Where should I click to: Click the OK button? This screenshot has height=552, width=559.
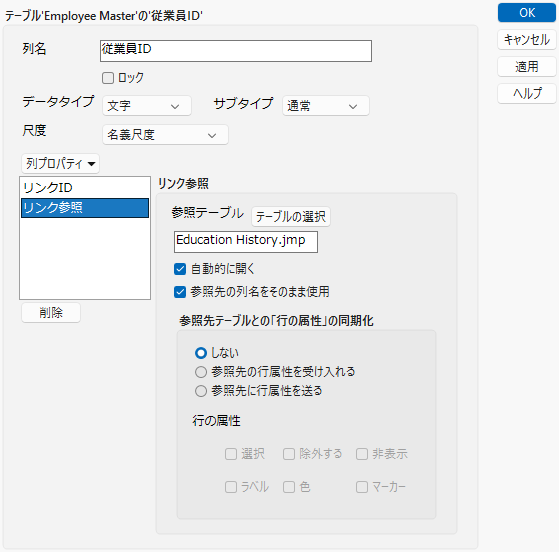527,13
